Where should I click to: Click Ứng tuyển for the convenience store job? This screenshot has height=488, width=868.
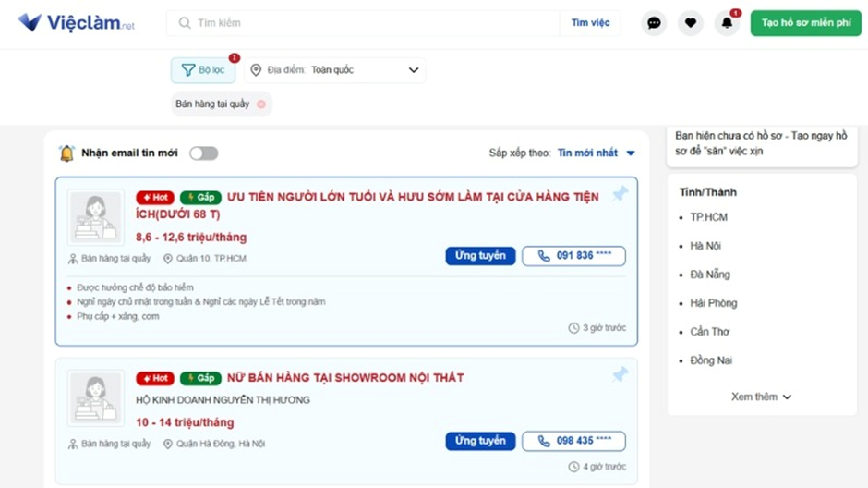(479, 256)
